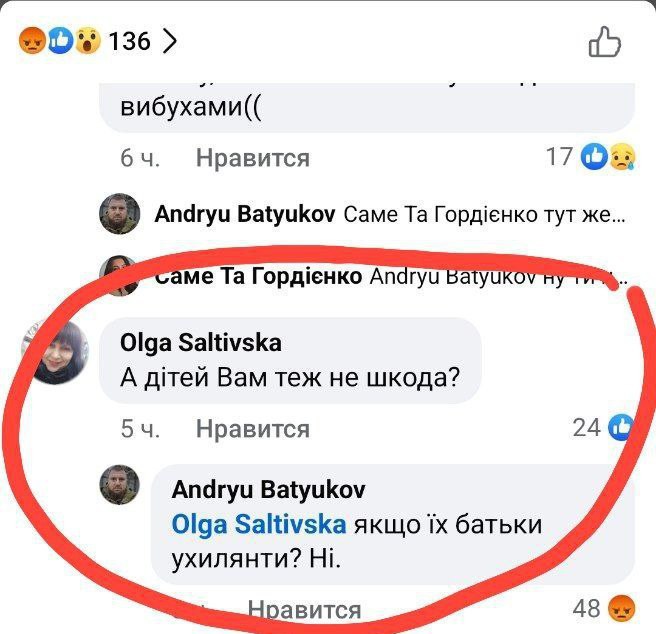
Task: Click the sad reaction beside 17 count
Action: tap(623, 157)
